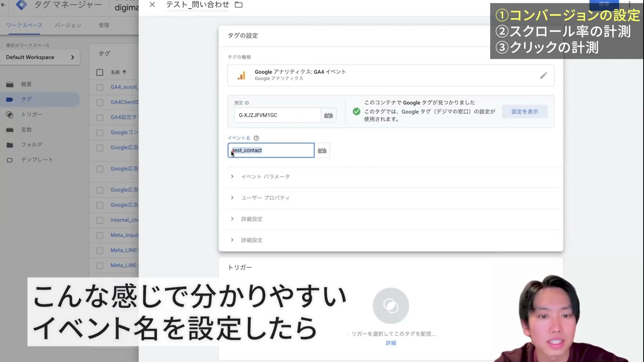
Task: Check the checkbox for the GA4ClientID tag
Action: [100, 103]
